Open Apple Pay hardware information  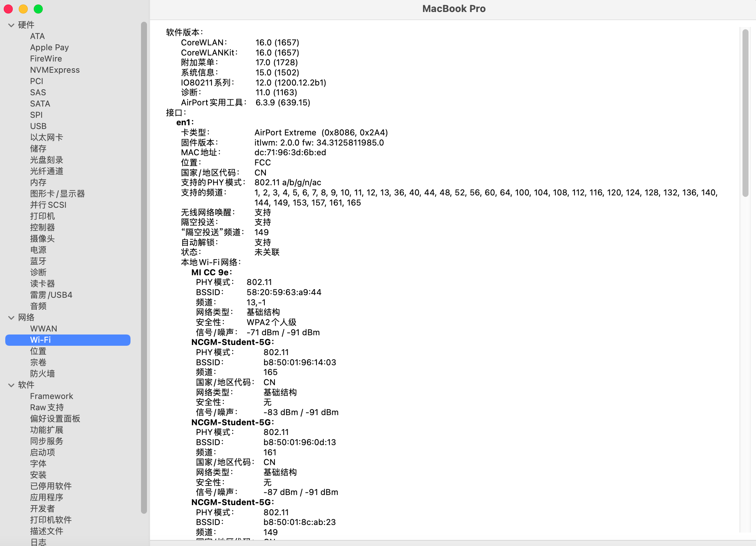point(49,47)
